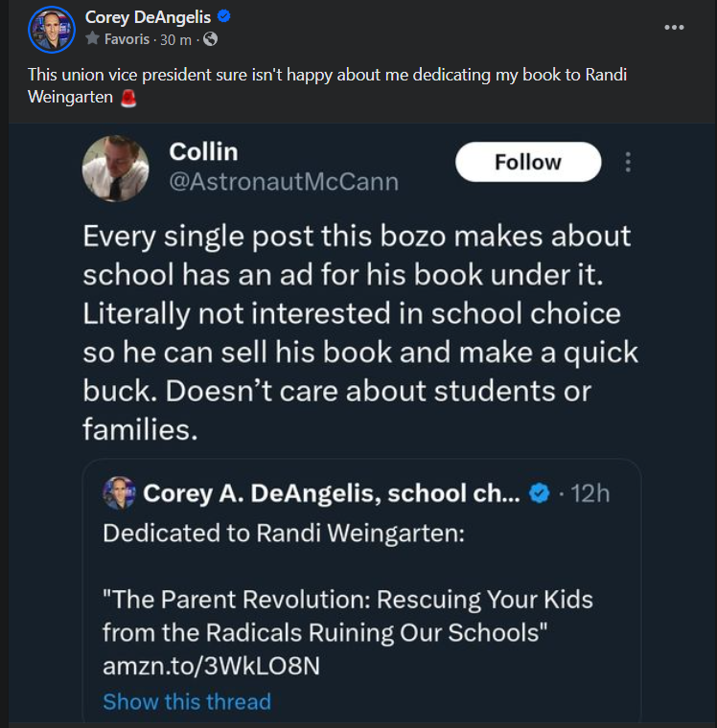Image resolution: width=717 pixels, height=728 pixels.
Task: Click Show this thread
Action: click(x=187, y=701)
